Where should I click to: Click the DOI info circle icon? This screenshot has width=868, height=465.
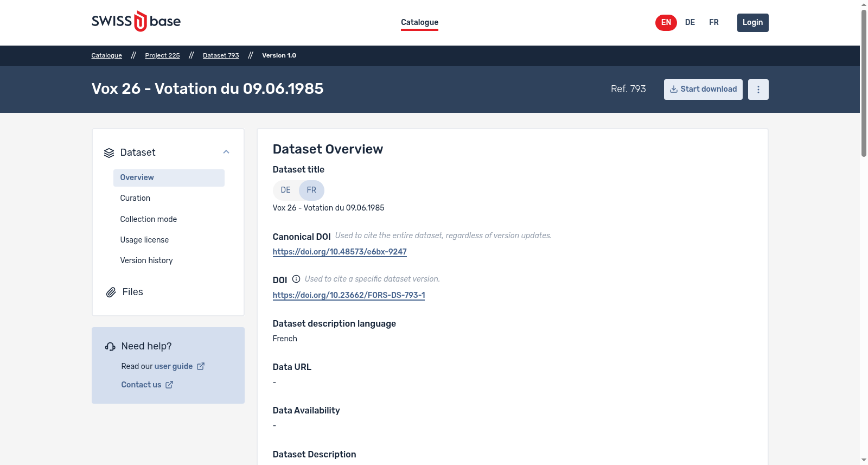(296, 279)
